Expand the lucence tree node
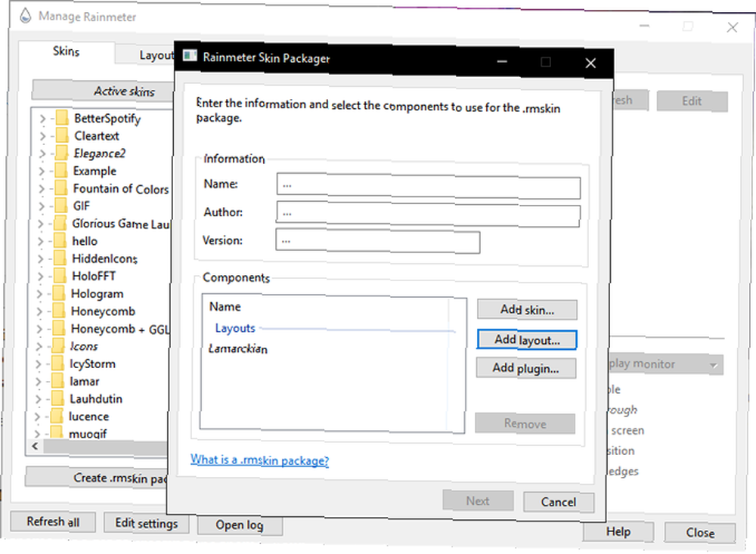 [38, 416]
